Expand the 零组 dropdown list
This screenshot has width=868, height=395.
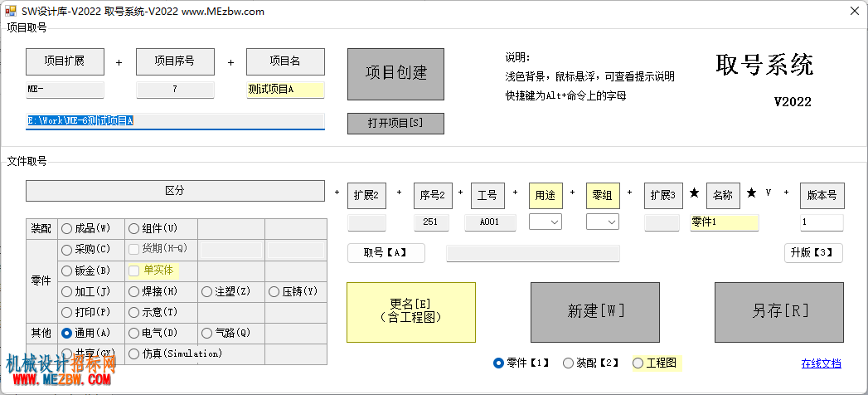pos(603,222)
